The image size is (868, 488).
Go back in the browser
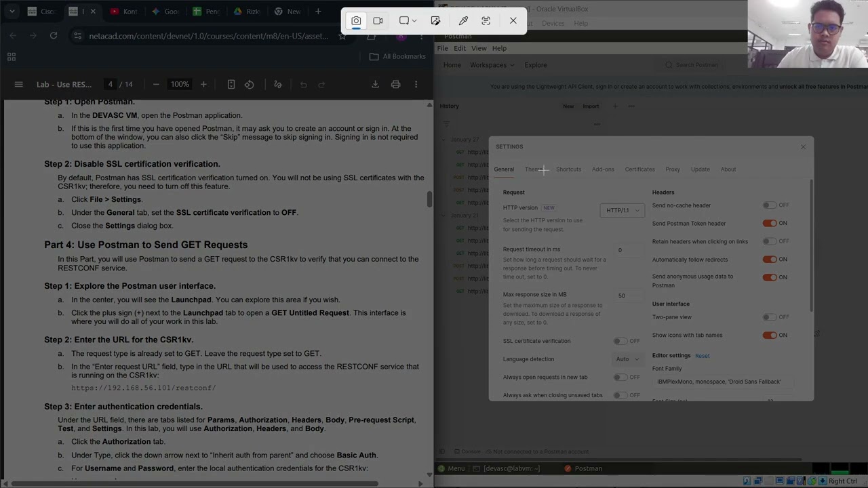click(14, 36)
